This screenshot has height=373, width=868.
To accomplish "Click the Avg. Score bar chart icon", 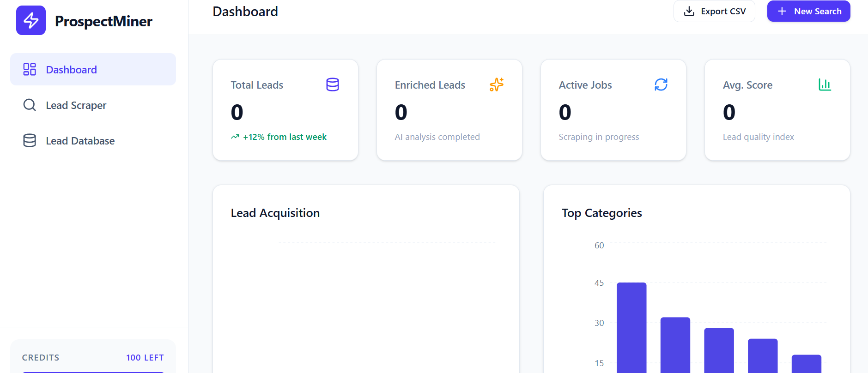I will (x=825, y=84).
